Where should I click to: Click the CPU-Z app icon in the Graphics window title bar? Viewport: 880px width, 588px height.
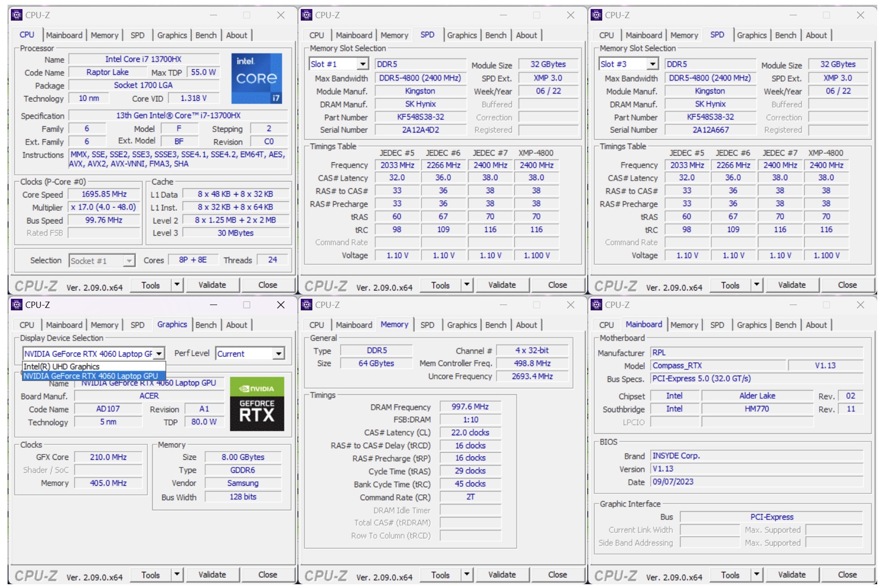(17, 305)
